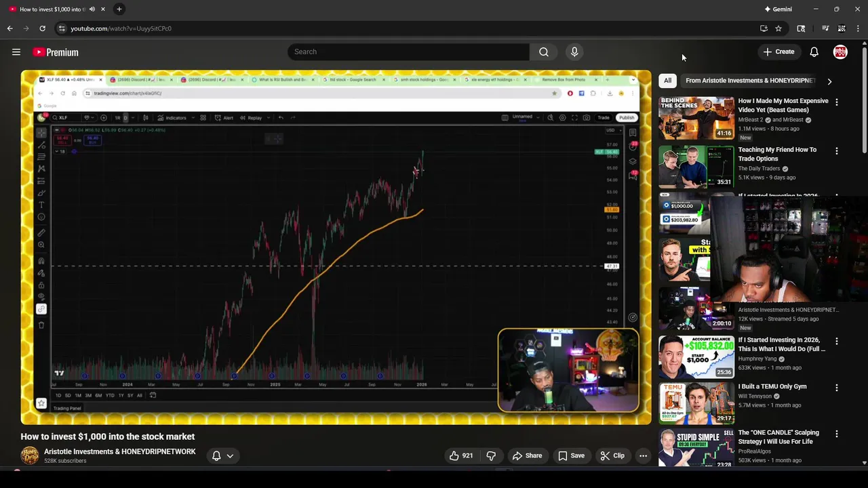
Task: Open more actions menu under video
Action: (643, 455)
